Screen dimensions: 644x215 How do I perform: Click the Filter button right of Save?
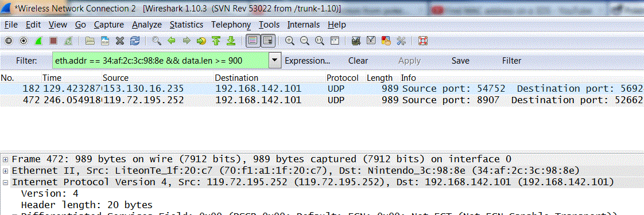coord(512,61)
